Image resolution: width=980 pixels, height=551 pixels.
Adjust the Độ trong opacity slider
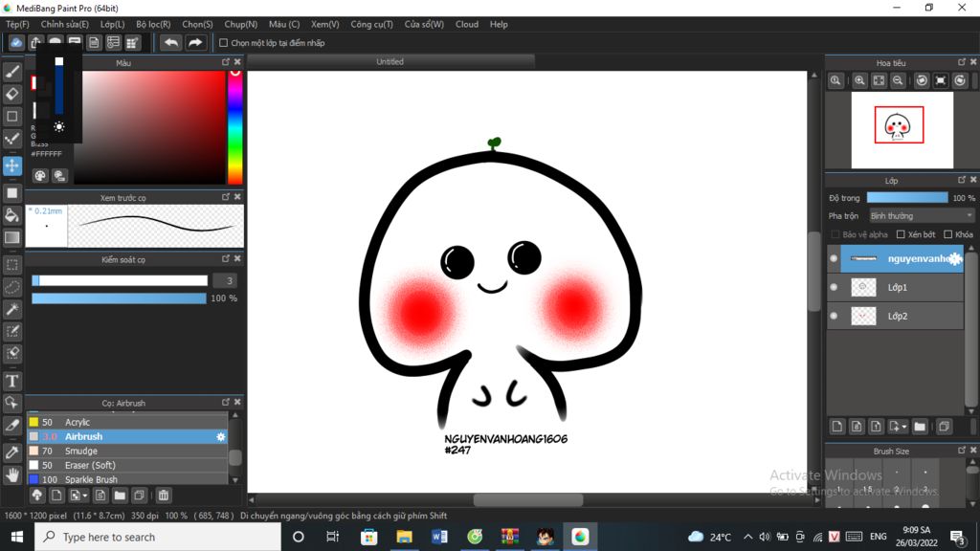coord(907,198)
